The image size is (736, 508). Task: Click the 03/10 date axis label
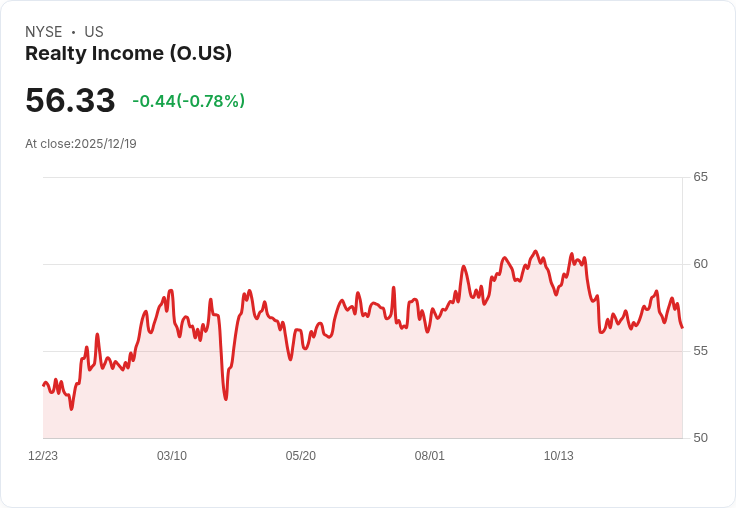pos(172,456)
